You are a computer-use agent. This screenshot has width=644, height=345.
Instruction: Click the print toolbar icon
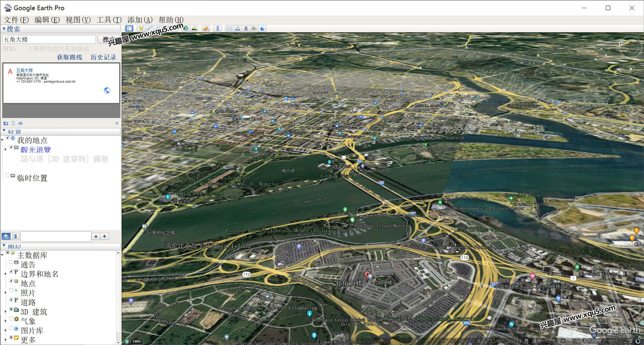point(237,28)
